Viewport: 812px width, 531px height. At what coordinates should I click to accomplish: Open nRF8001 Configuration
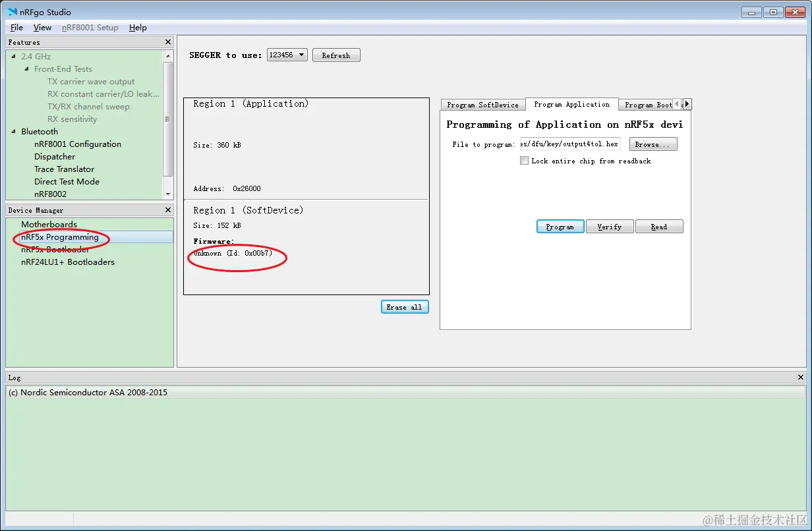tap(78, 144)
